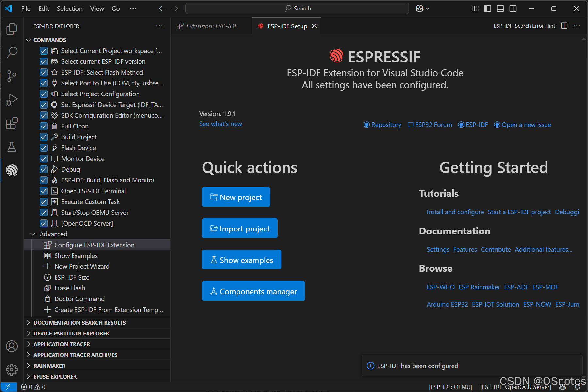Toggle the Debug command checkbox
Screen dimensions: 588x392
tap(44, 169)
